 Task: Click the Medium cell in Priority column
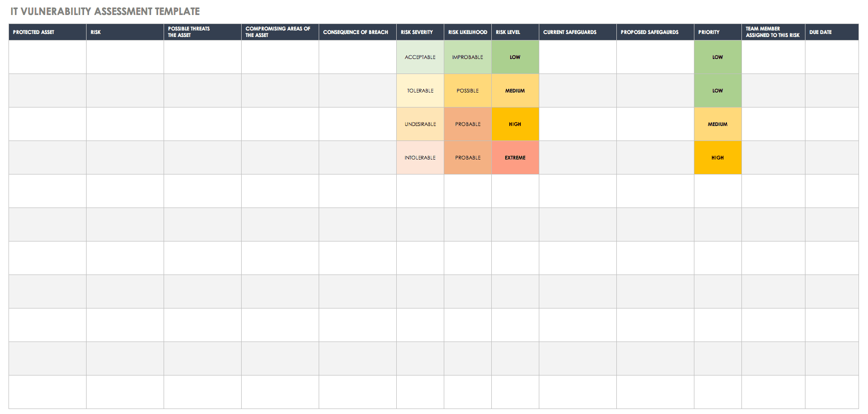click(717, 124)
